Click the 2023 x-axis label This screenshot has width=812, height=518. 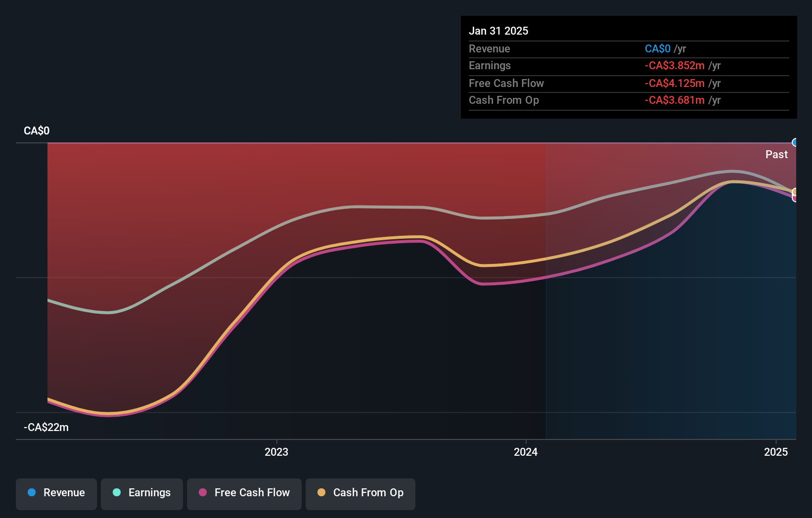tap(276, 452)
